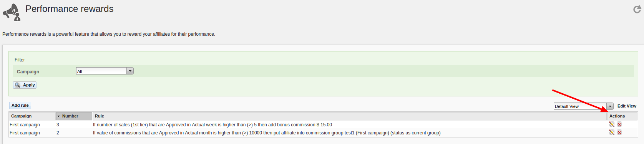Select the bonus commission $15.00 rule row
The width and height of the screenshot is (644, 144).
(323, 124)
